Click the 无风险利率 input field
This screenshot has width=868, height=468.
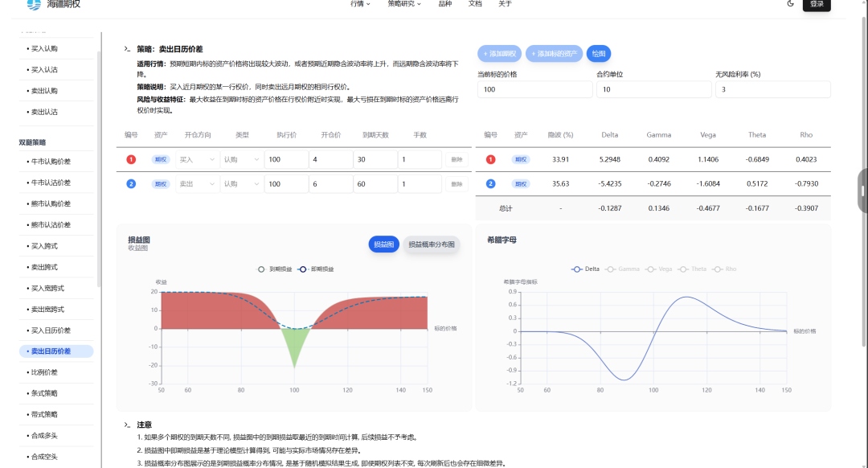pos(772,89)
